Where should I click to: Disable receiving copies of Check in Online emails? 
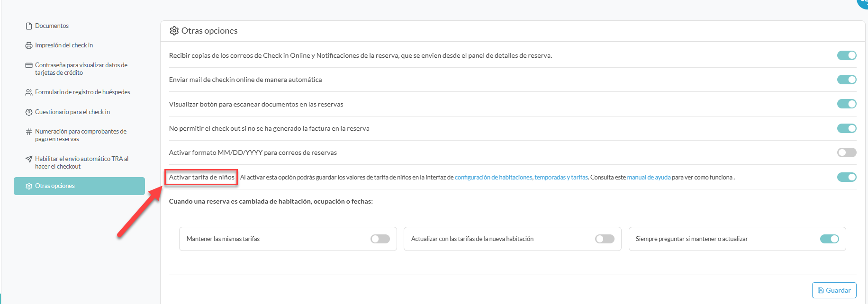[846, 55]
